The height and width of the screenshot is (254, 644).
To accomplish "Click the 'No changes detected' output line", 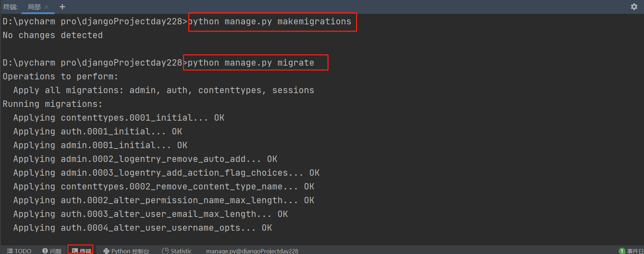I will coord(53,35).
